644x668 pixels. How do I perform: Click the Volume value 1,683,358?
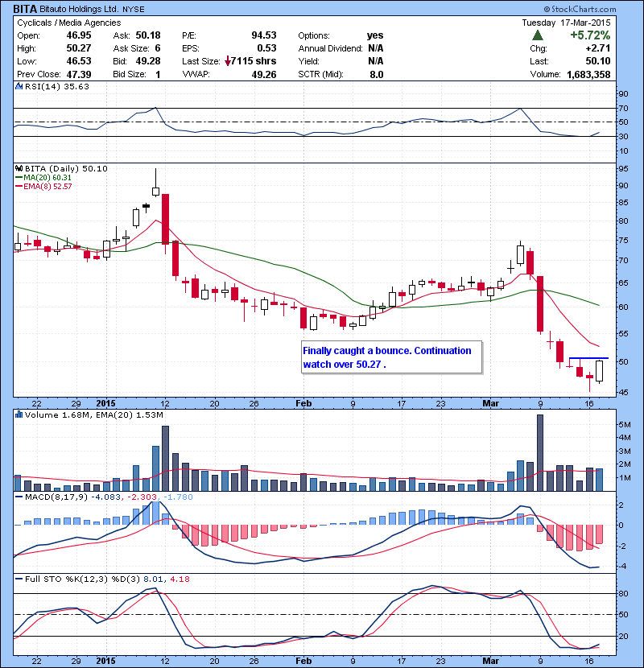[588, 74]
